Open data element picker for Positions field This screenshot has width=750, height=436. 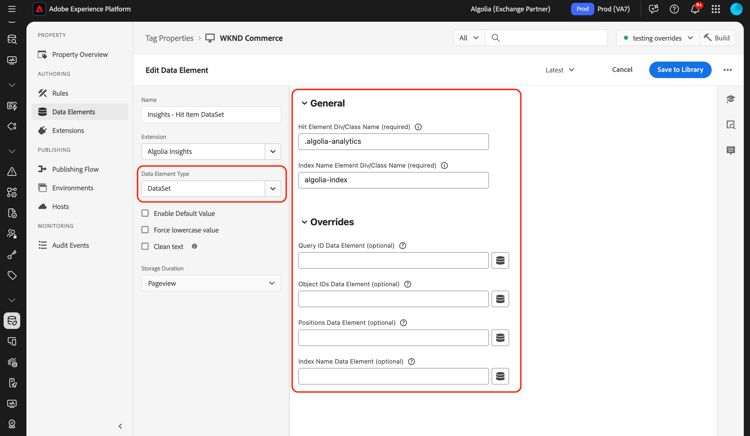pos(500,338)
